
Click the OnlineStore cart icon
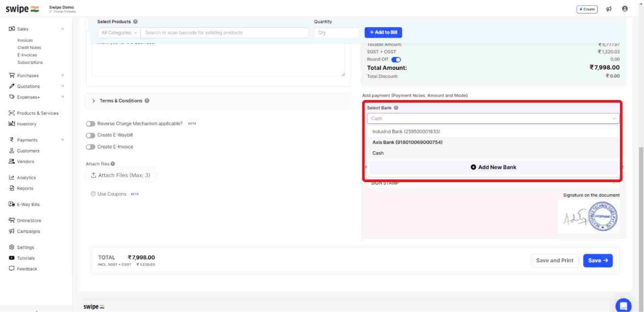click(12, 220)
